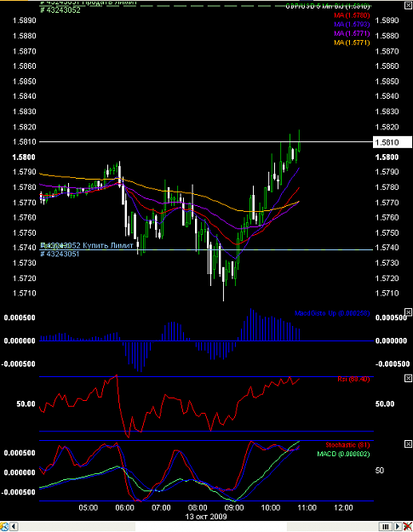Select the blue MA (1.5793) legend entry
The image size is (413, 532).
point(352,25)
